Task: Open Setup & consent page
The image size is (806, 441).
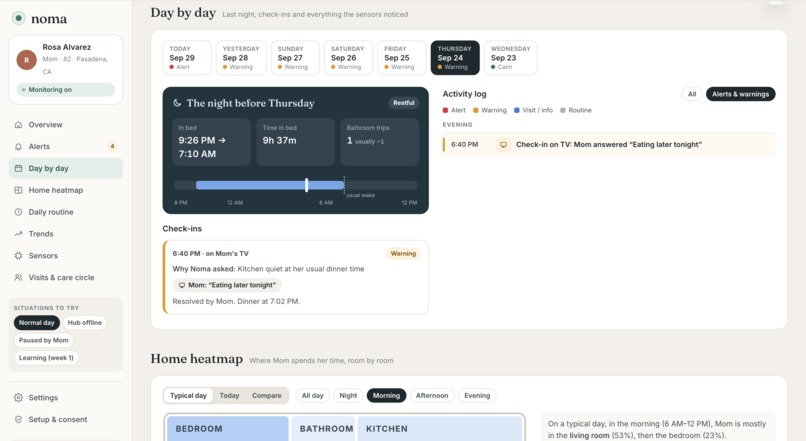Action: point(66,419)
